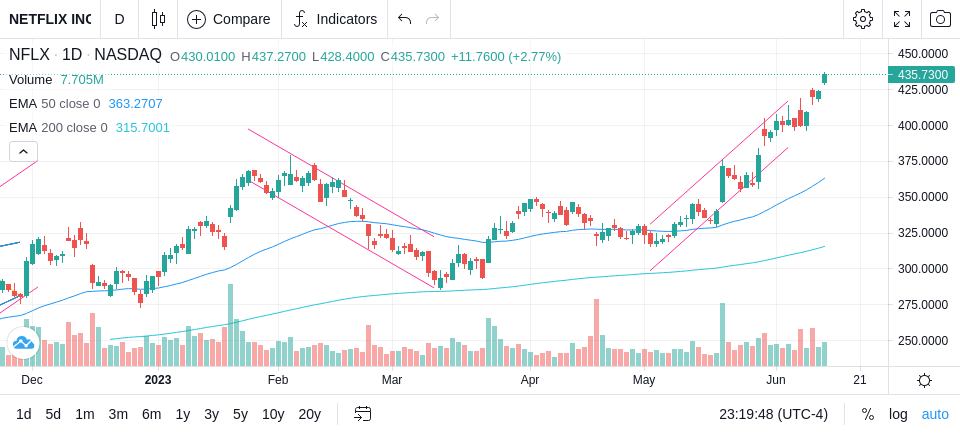This screenshot has width=960, height=433.
Task: Enter fullscreen mode
Action: click(902, 19)
